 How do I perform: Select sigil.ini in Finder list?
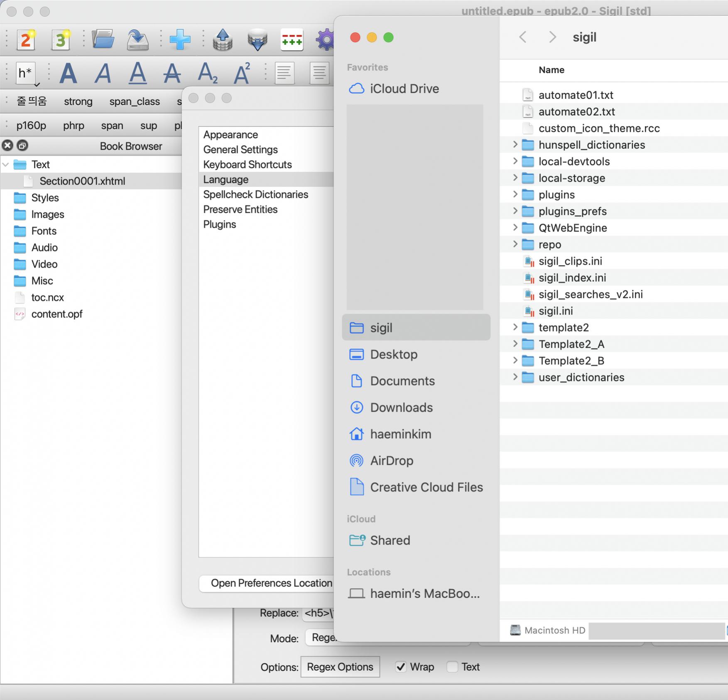click(615, 311)
